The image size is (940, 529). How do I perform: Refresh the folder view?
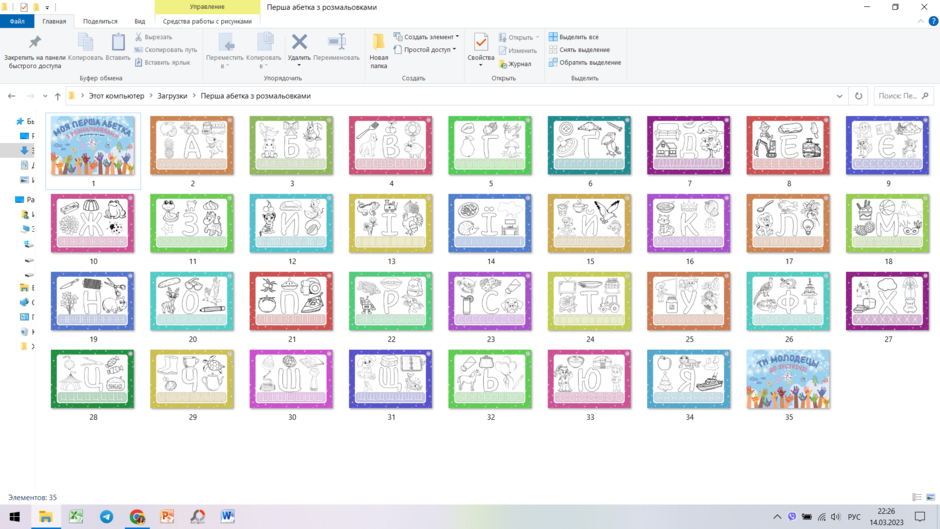click(x=858, y=96)
